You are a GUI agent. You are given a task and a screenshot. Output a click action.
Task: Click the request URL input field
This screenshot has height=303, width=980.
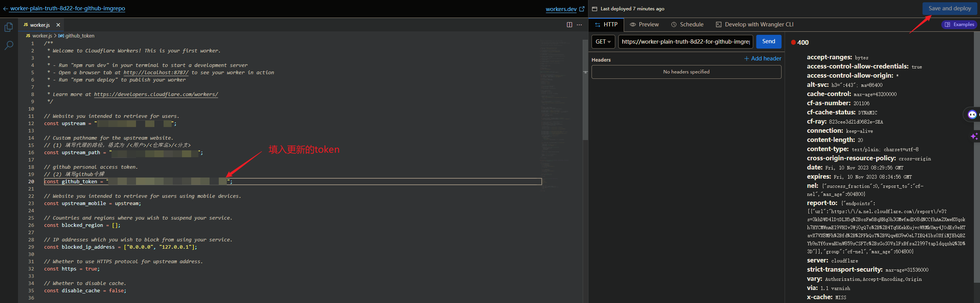pos(685,42)
